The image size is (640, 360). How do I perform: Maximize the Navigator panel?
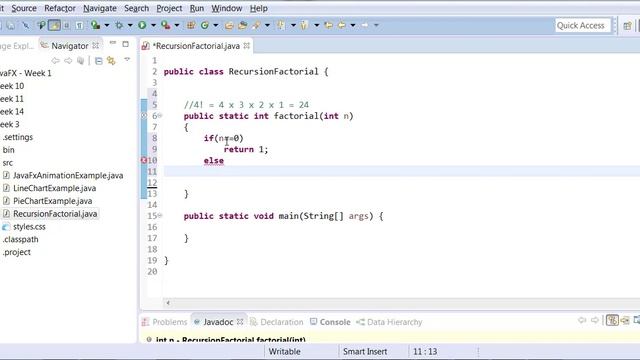click(125, 44)
